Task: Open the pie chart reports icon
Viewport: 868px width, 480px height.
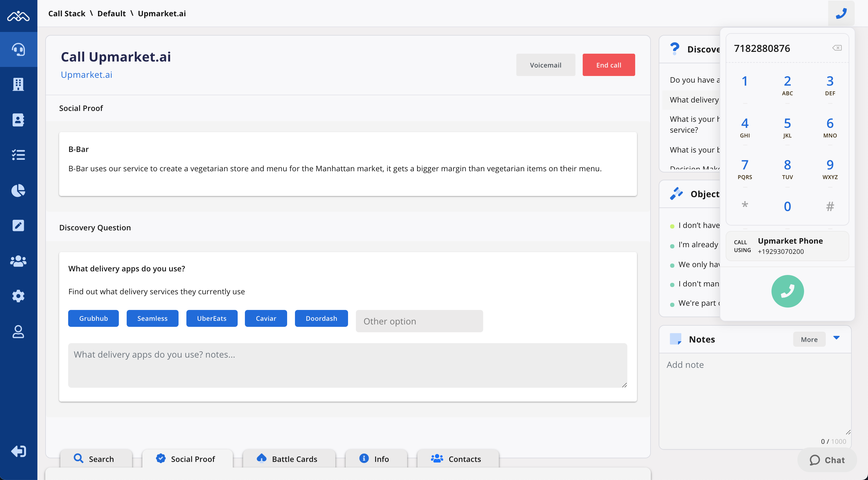Action: click(x=18, y=190)
